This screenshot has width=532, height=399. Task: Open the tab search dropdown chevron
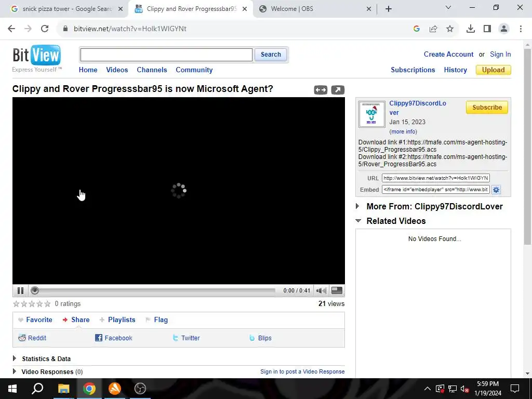[448, 7]
